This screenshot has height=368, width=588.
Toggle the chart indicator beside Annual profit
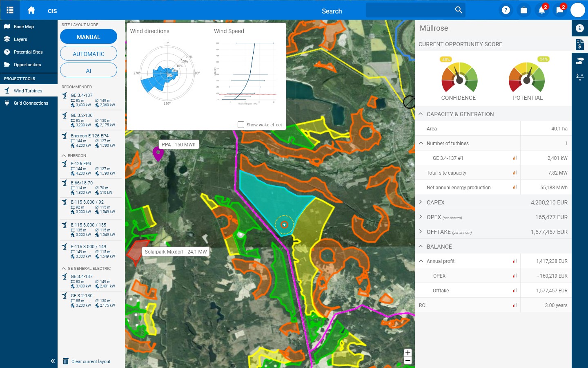click(x=514, y=261)
